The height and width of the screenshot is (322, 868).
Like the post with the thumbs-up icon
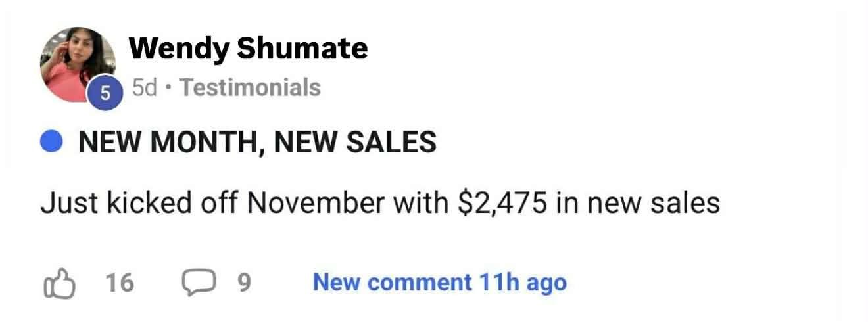59,284
